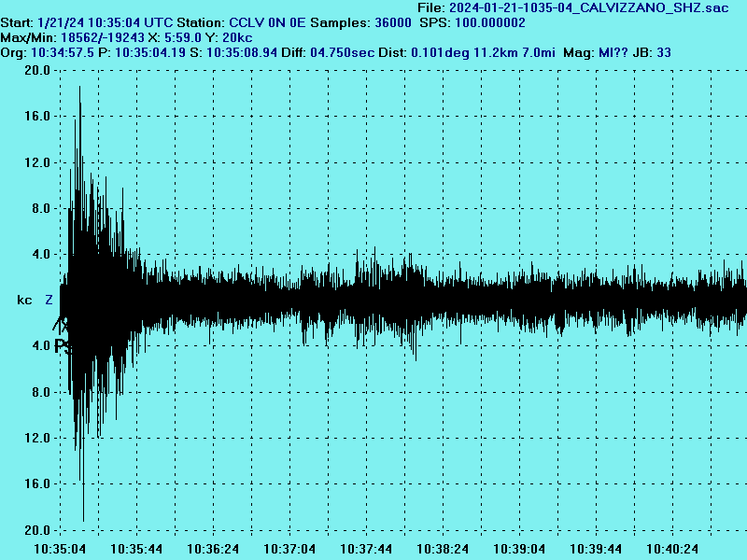Screen dimensions: 747x560
Task: Click the distance 7.0mi
Action: 539,52
